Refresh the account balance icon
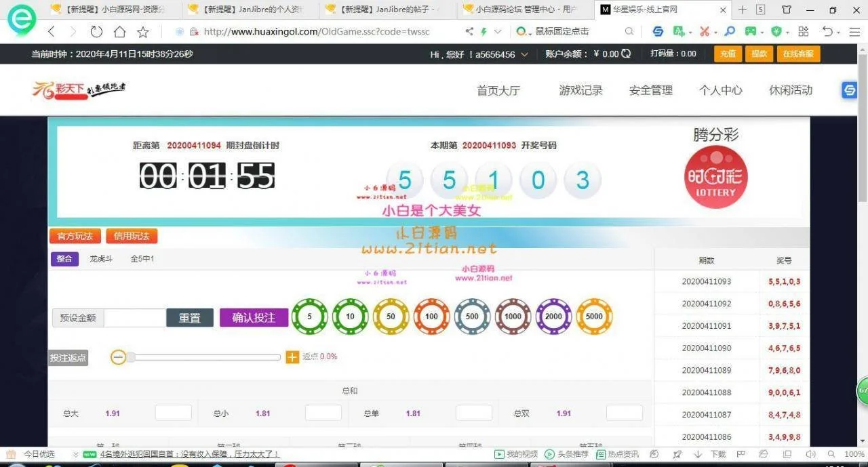The width and height of the screenshot is (868, 467). pyautogui.click(x=626, y=54)
